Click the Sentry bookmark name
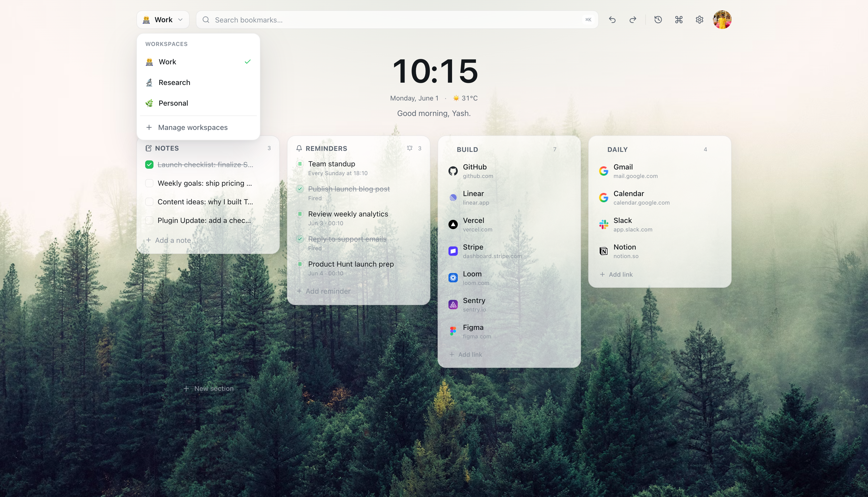This screenshot has height=497, width=868. 474,300
